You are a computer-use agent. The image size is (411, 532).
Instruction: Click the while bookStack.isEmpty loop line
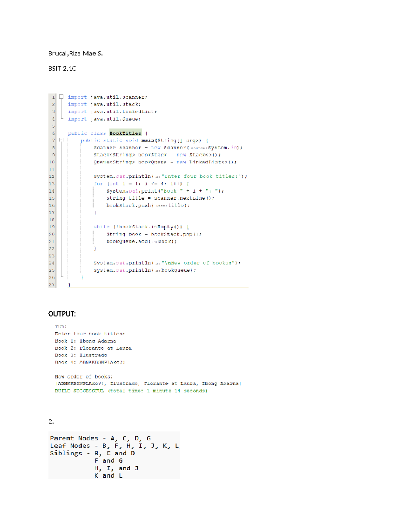[x=141, y=227]
